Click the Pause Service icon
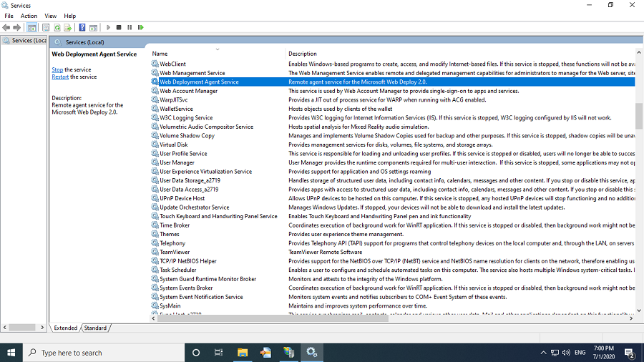This screenshot has height=362, width=644. [130, 27]
